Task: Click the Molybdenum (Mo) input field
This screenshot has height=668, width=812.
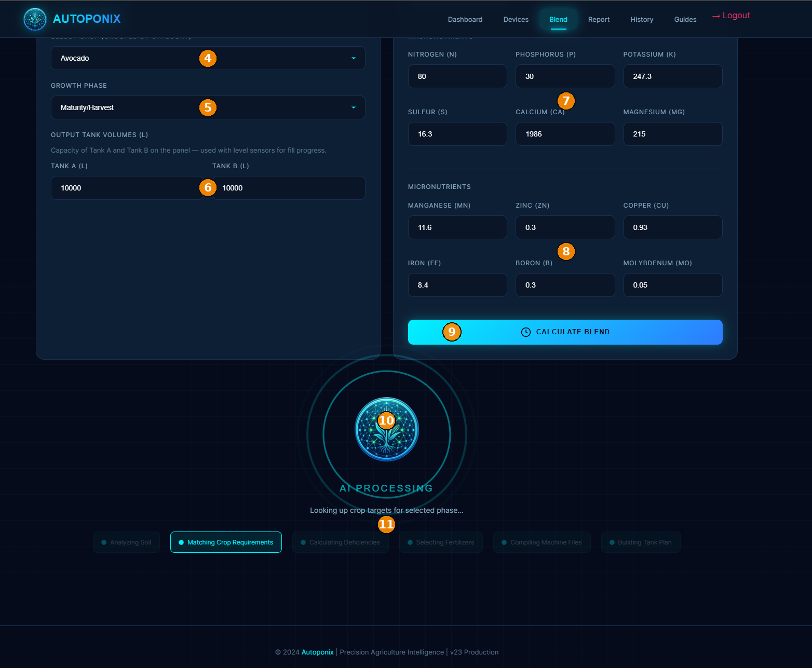Action: 673,285
